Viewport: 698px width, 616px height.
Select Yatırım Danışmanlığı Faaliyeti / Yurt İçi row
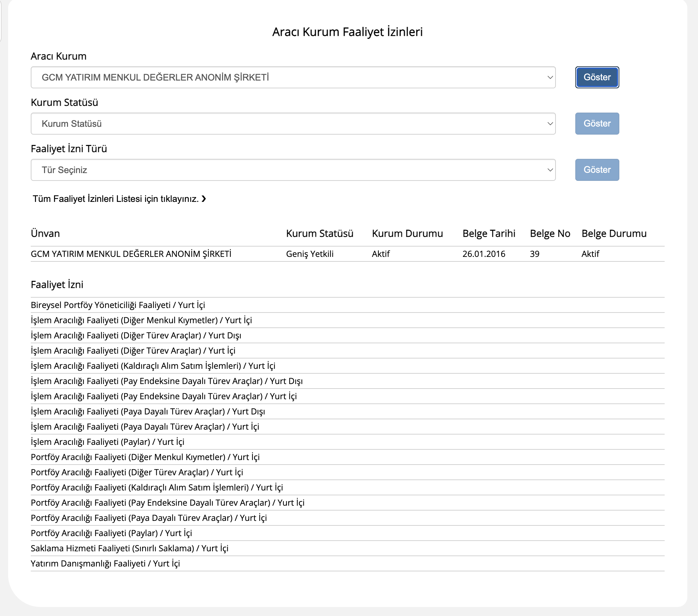point(348,564)
